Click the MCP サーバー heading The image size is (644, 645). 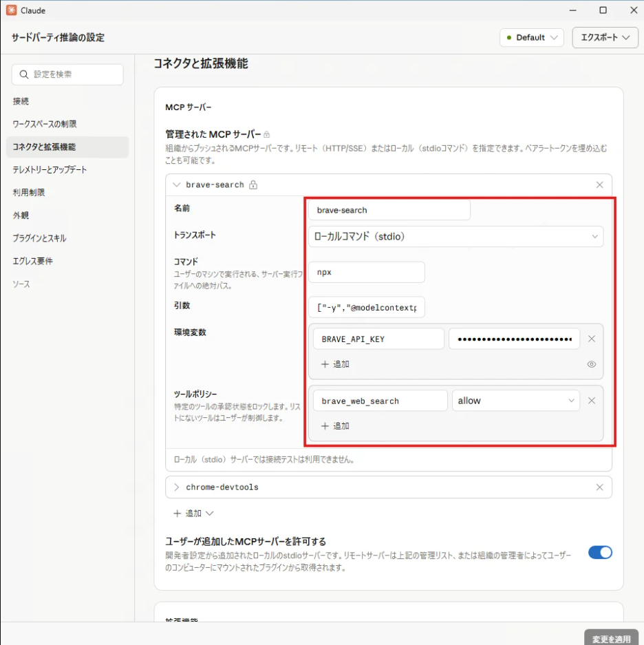[x=189, y=107]
